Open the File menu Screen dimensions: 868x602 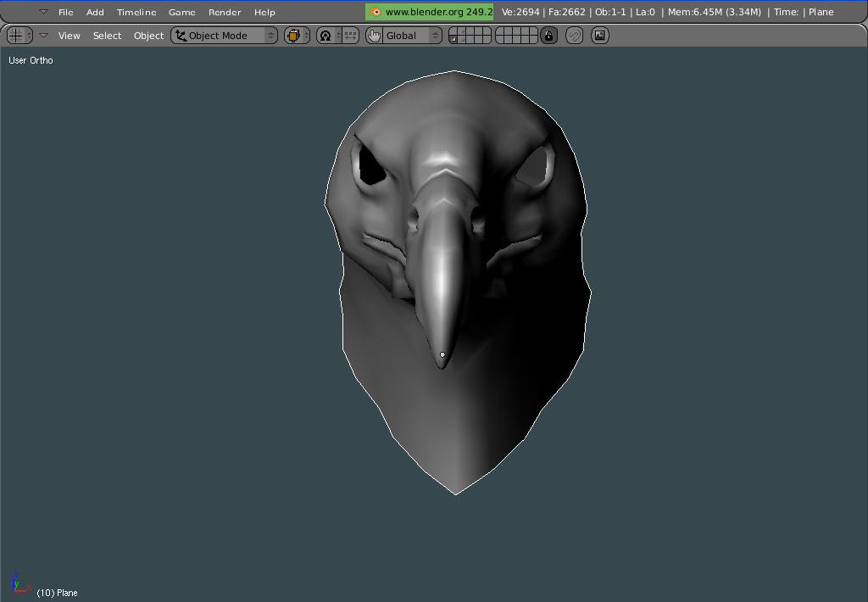pos(66,12)
